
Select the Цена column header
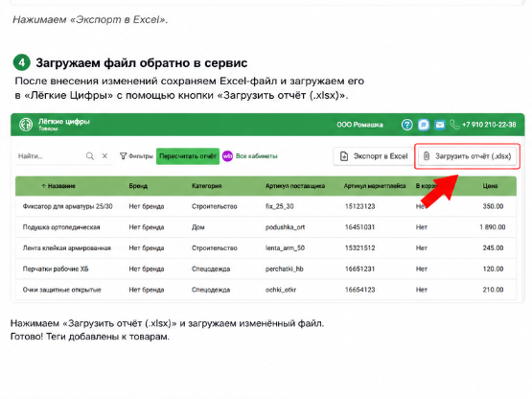490,186
